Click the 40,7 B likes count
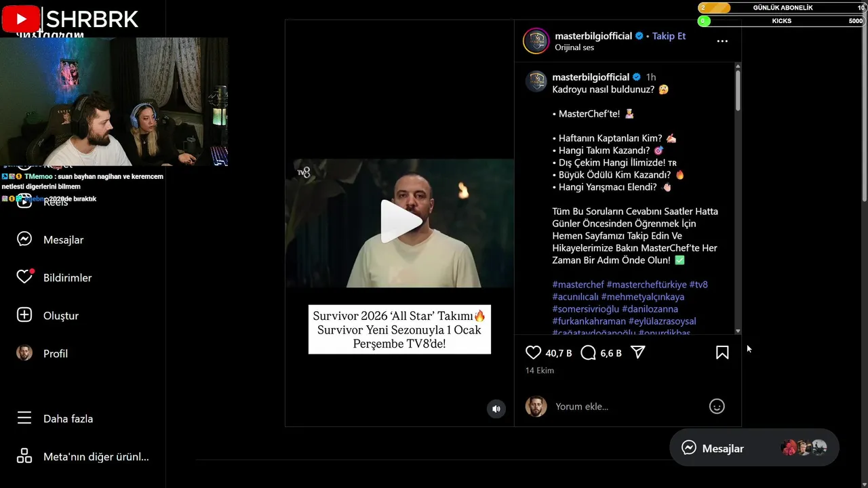The width and height of the screenshot is (868, 488). click(x=559, y=353)
